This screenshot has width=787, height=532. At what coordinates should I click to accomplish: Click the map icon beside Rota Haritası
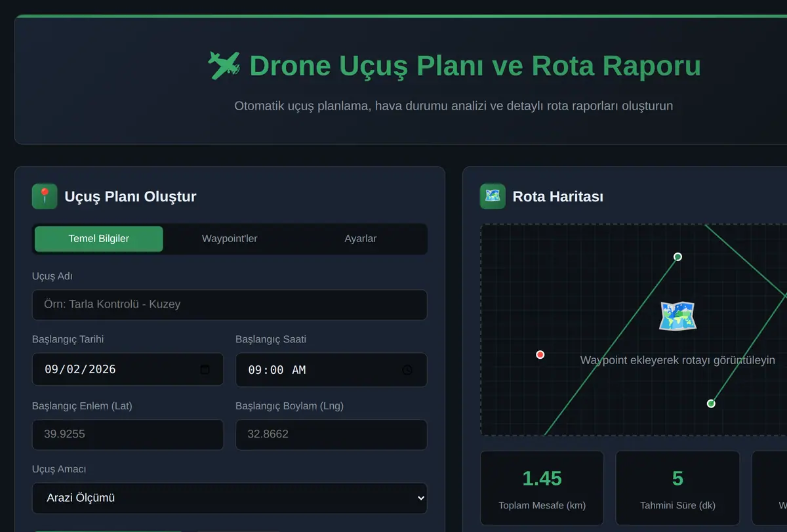[x=493, y=196]
